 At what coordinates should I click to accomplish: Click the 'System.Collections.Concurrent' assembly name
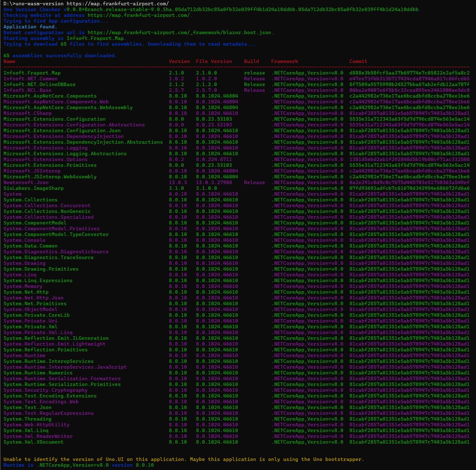pos(47,206)
